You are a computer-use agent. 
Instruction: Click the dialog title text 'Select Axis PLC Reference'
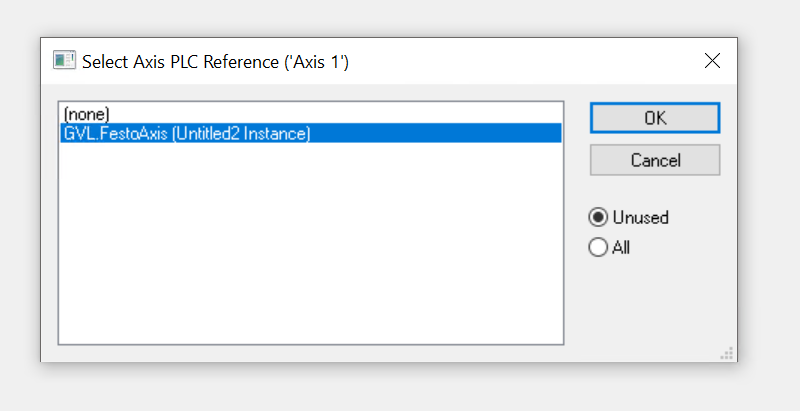[181, 62]
